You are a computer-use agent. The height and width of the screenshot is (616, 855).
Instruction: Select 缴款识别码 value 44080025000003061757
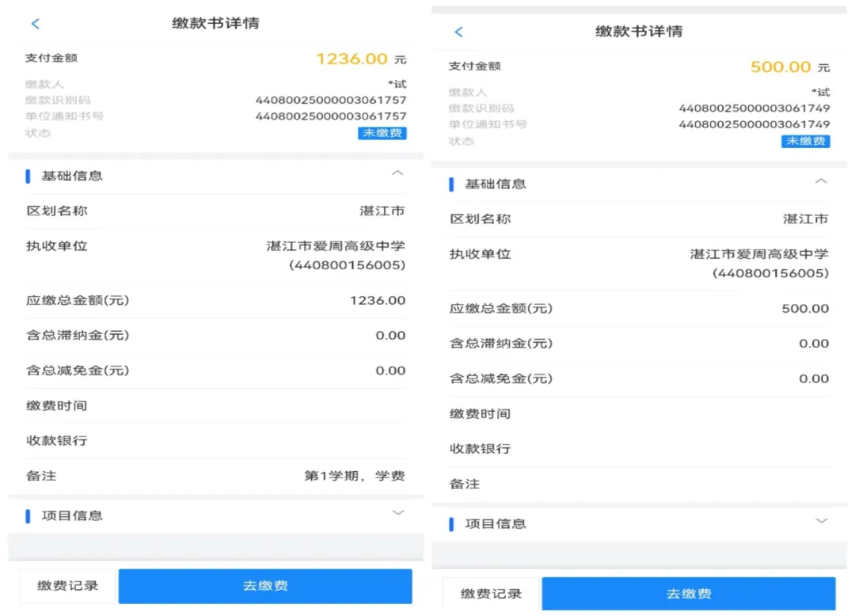(331, 101)
